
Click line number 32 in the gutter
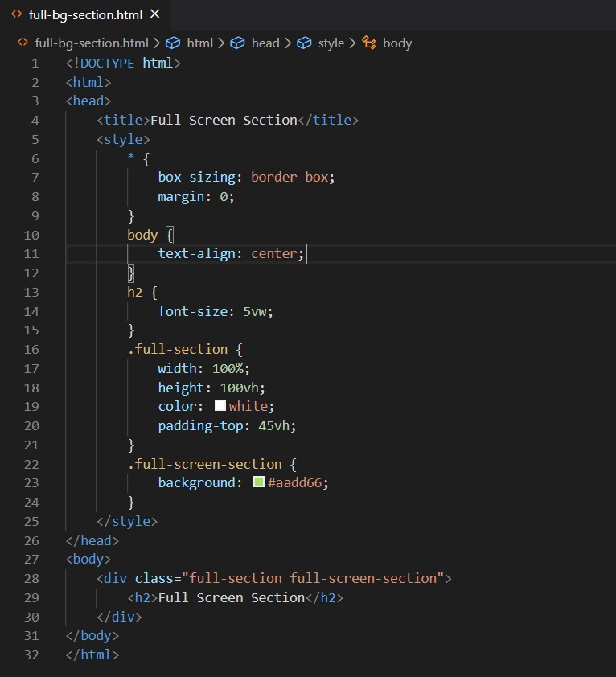tap(31, 655)
